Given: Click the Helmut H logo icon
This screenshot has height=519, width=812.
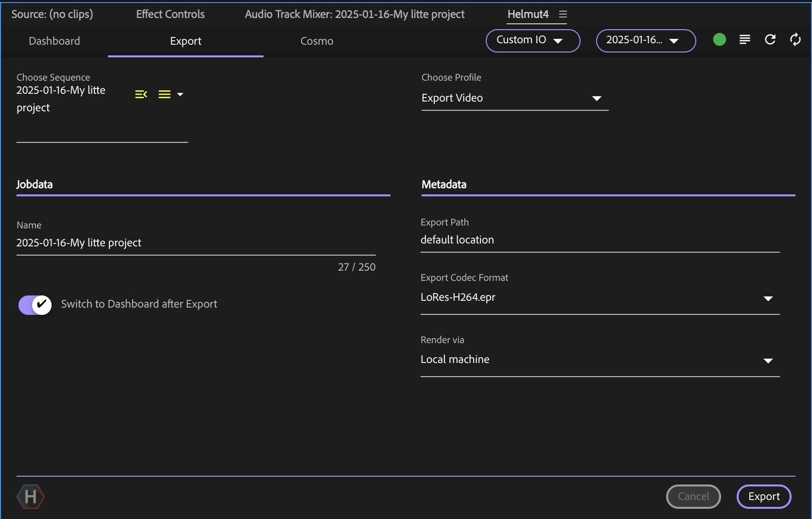Looking at the screenshot, I should 31,497.
